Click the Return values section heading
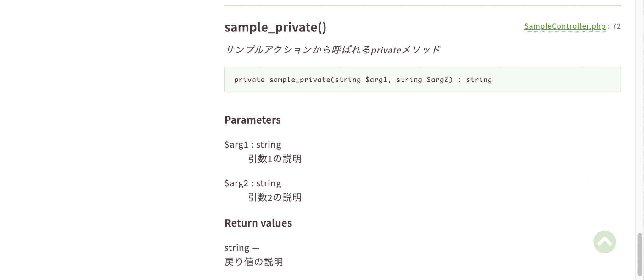 pos(258,223)
